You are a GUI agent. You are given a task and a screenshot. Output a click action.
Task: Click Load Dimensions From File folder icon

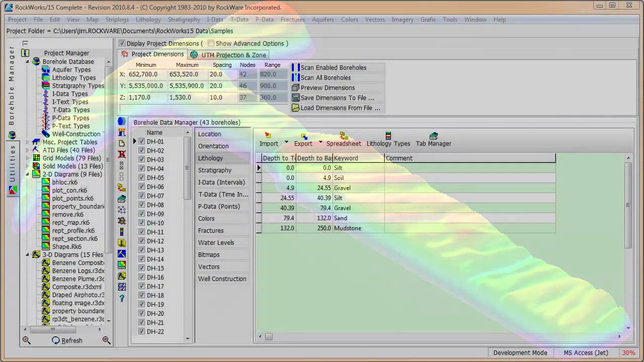(x=295, y=108)
